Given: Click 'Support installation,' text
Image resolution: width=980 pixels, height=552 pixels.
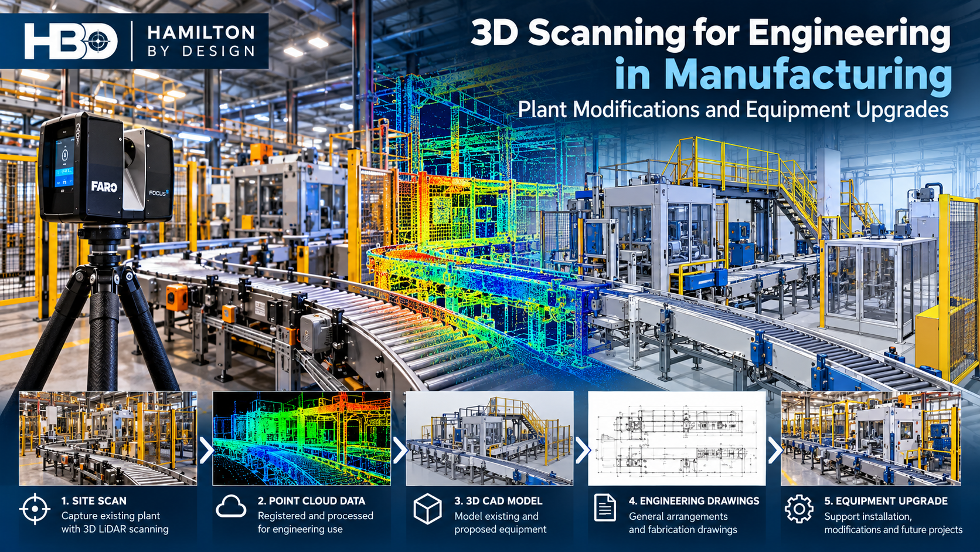Looking at the screenshot, I should click(x=868, y=516).
